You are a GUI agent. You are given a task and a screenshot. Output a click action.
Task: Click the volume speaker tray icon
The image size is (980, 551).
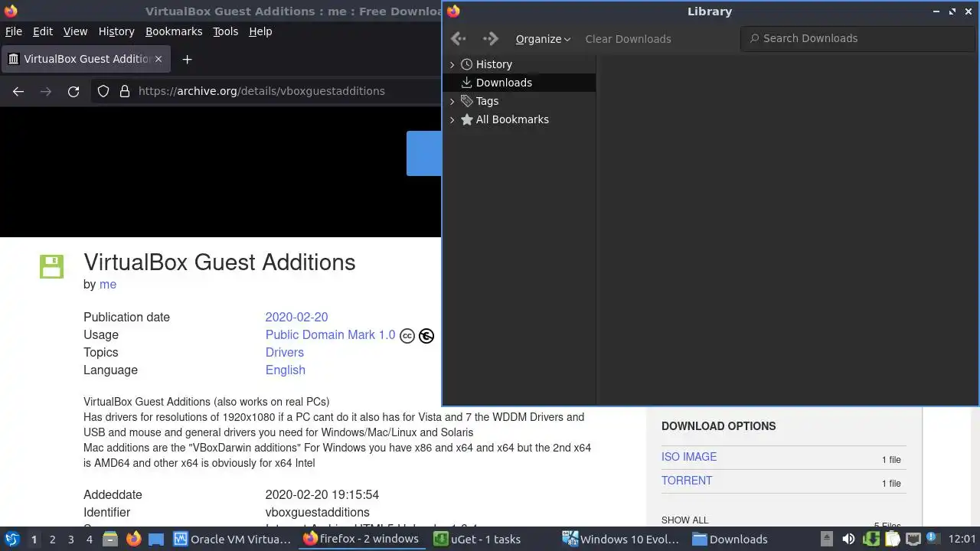(x=848, y=539)
